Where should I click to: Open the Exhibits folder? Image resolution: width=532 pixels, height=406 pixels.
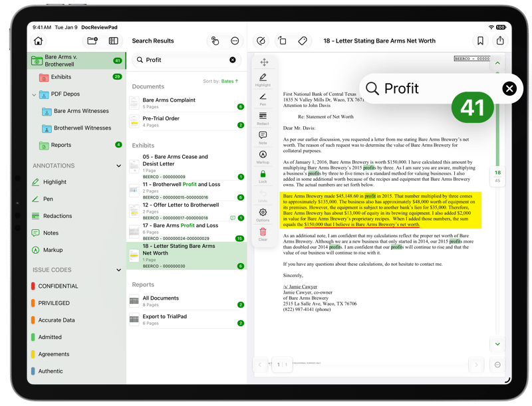[x=76, y=77]
